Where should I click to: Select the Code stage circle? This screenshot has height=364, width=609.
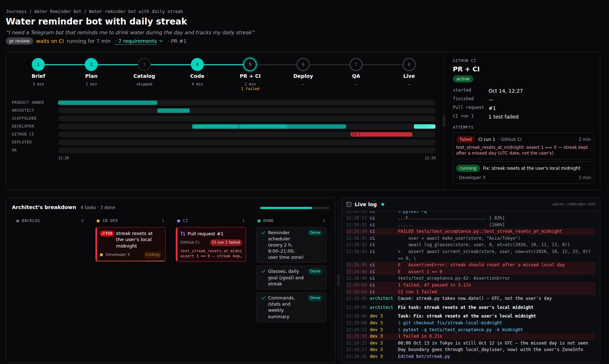197,65
